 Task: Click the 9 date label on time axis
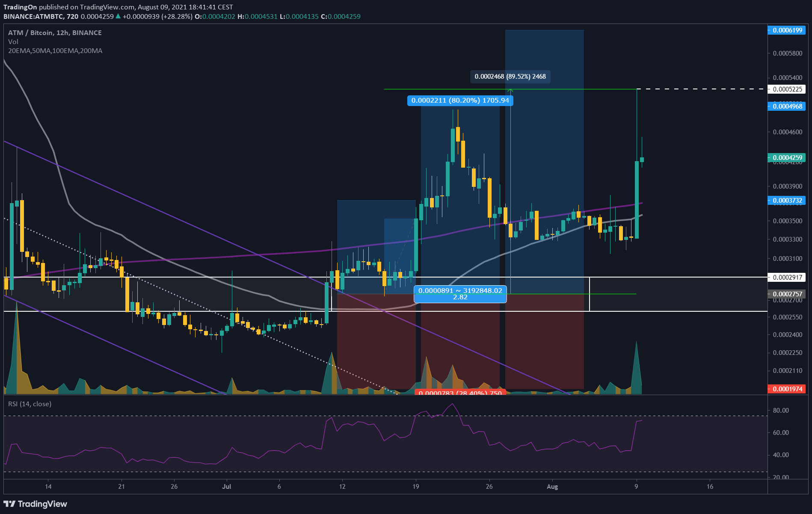click(636, 487)
